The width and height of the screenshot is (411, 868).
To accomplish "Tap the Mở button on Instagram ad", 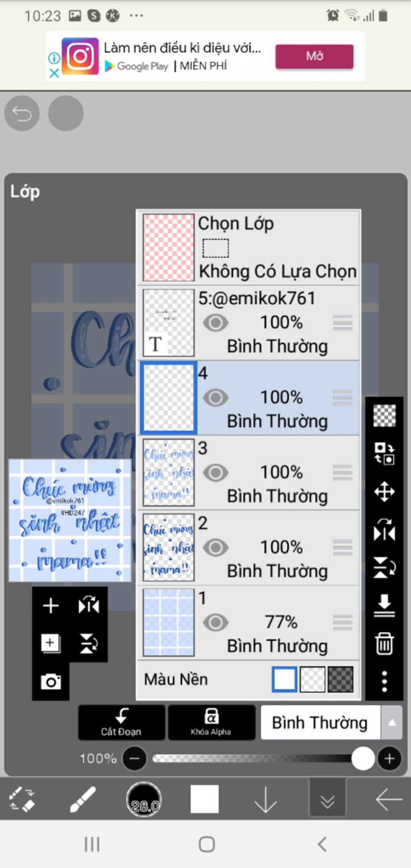I will [314, 56].
